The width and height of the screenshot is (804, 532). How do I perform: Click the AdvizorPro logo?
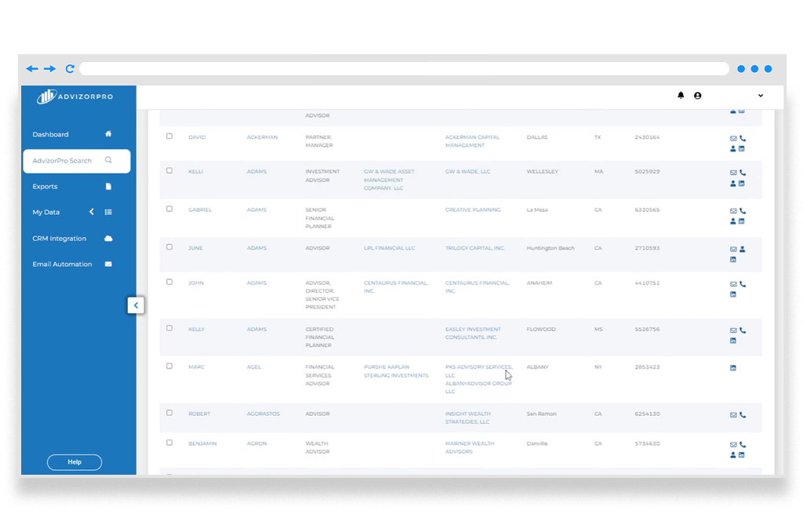[75, 97]
